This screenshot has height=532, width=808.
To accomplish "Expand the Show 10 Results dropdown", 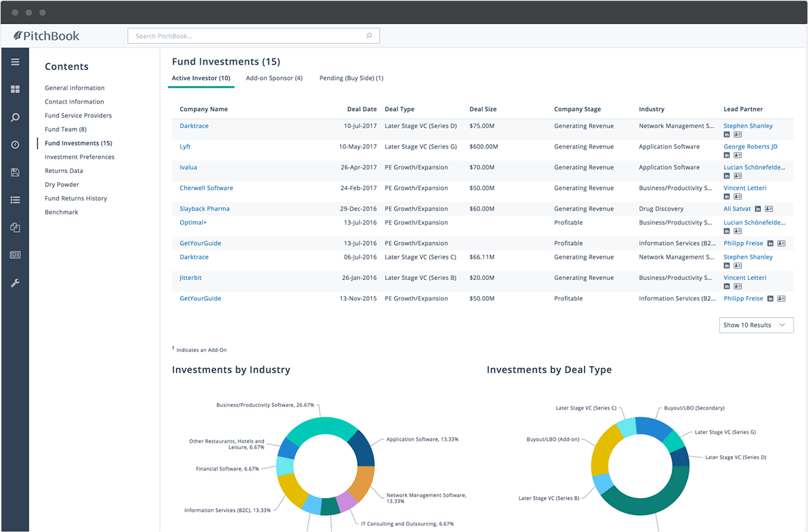I will pyautogui.click(x=756, y=325).
